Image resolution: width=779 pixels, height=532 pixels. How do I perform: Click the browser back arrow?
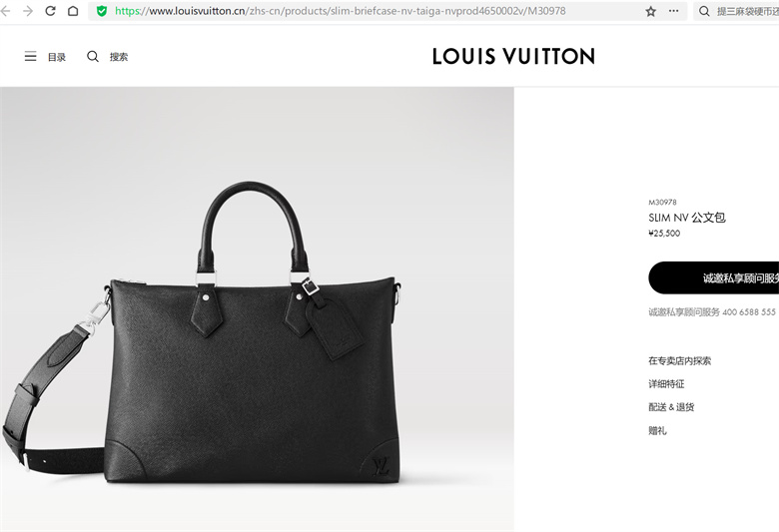tap(5, 11)
